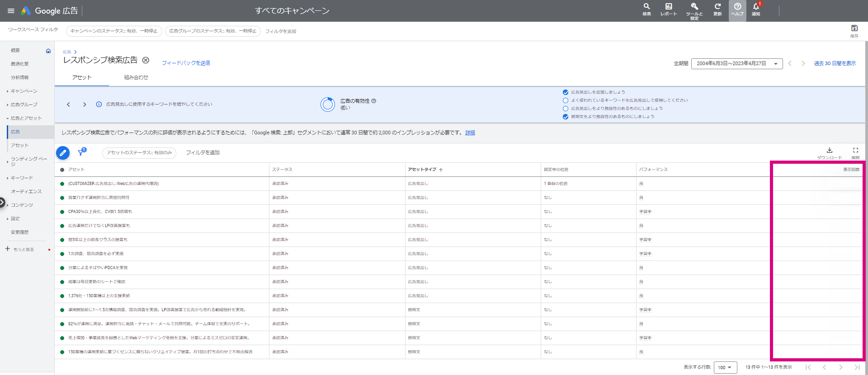The width and height of the screenshot is (868, 375).
Task: Toggle 広告見出しをより独自性のある item
Action: 566,109
